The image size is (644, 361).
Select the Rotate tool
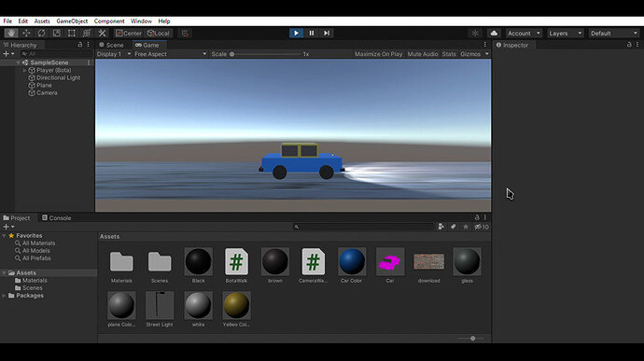click(x=41, y=34)
